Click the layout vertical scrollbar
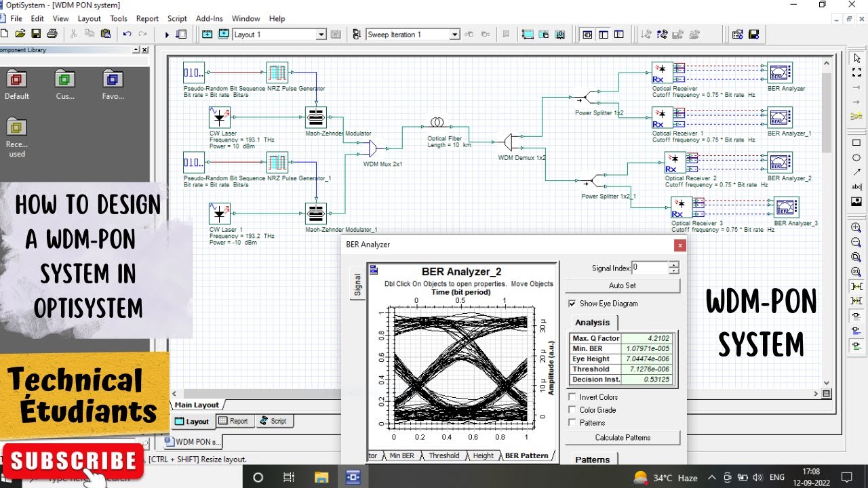Screen dimensions: 868x488 tap(825, 224)
